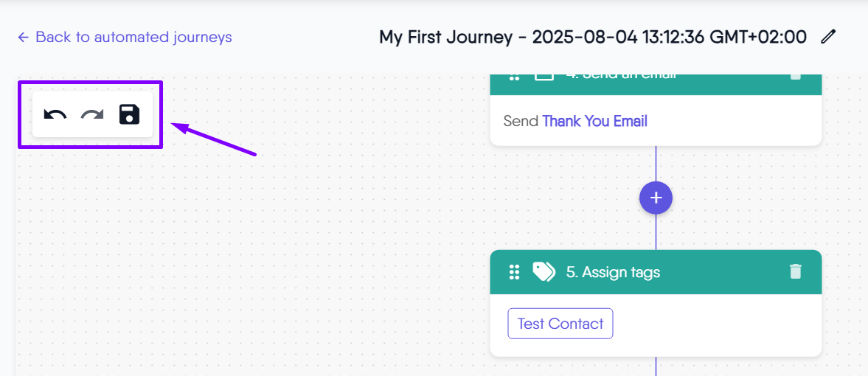868x376 pixels.
Task: Delete the Send an email step
Action: pyautogui.click(x=795, y=76)
